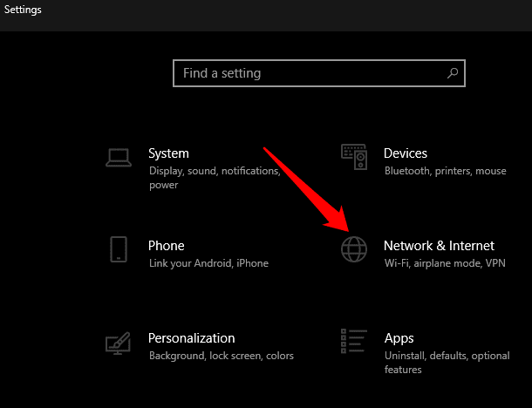Click the magnifying glass search icon

click(x=453, y=73)
